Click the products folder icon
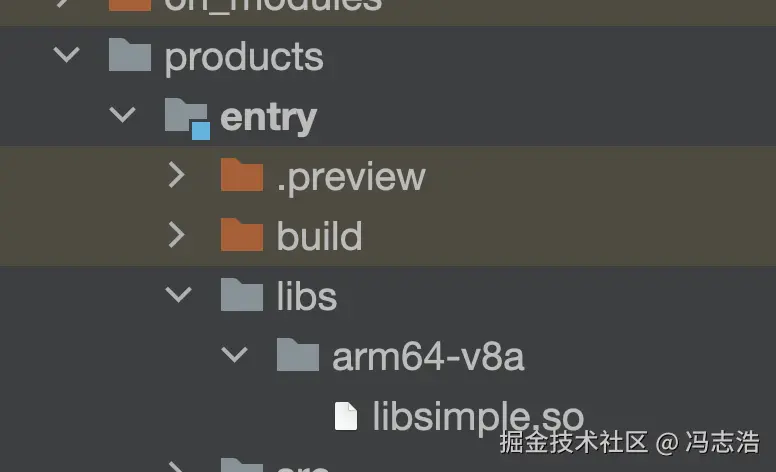776x472 pixels. click(x=130, y=54)
